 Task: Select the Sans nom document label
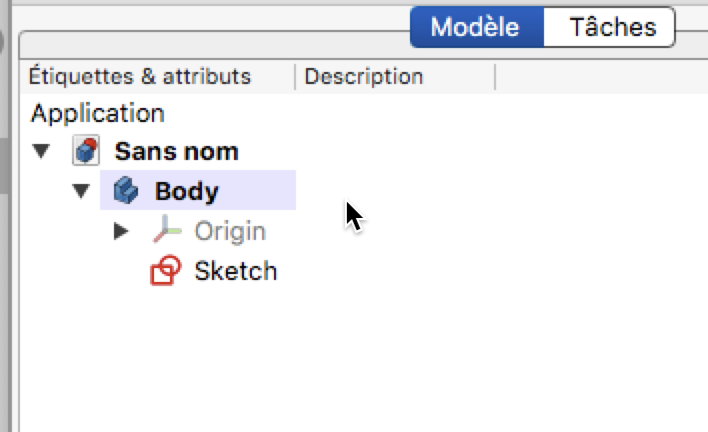(x=177, y=151)
